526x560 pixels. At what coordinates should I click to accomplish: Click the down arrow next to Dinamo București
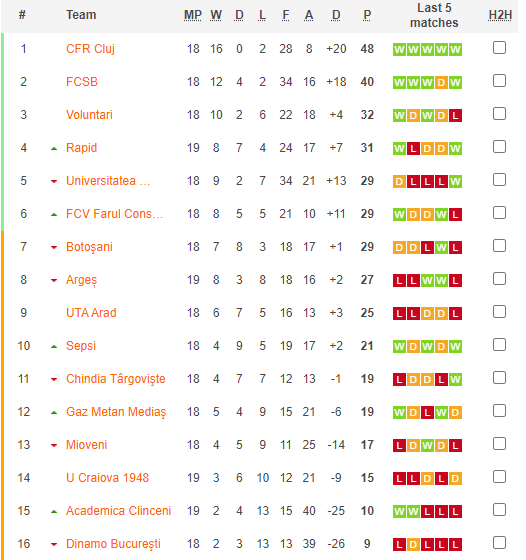(54, 544)
